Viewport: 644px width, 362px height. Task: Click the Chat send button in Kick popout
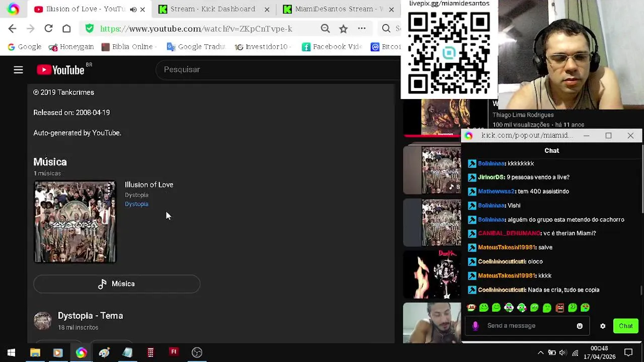pos(626,326)
